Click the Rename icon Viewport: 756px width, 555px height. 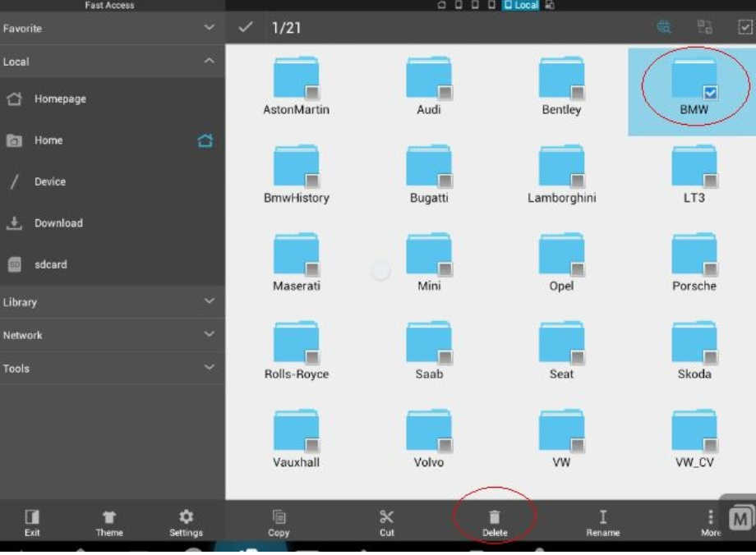pyautogui.click(x=602, y=517)
